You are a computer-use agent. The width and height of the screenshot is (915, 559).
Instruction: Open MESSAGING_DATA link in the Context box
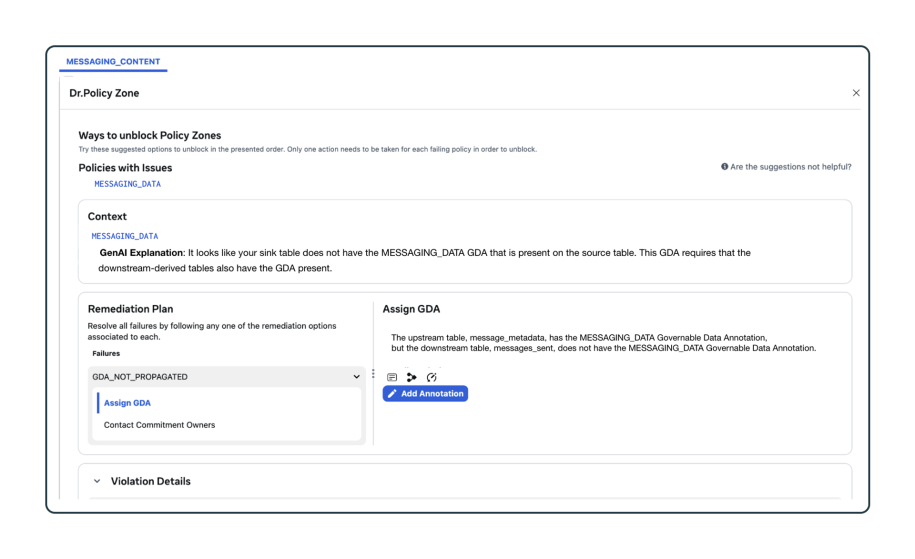pos(124,236)
